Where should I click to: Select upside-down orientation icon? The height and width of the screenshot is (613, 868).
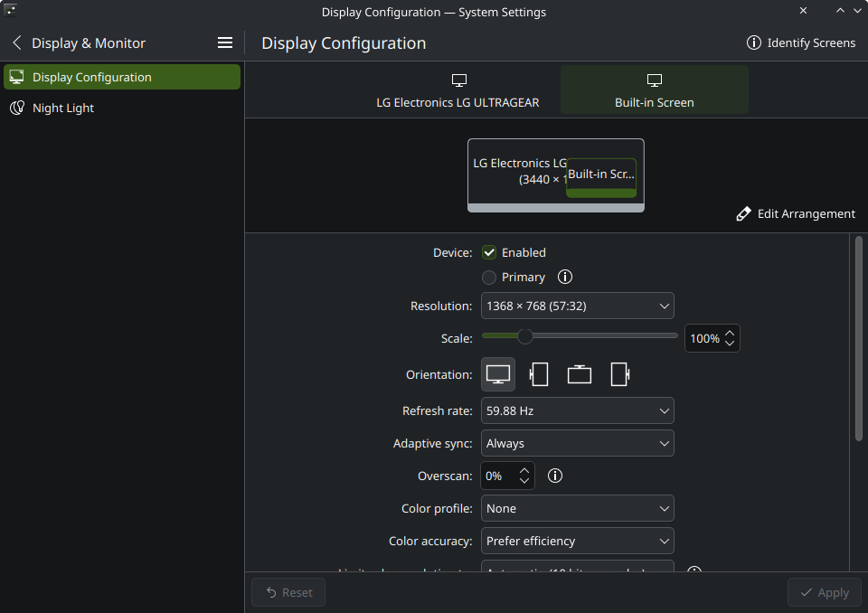pyautogui.click(x=579, y=374)
